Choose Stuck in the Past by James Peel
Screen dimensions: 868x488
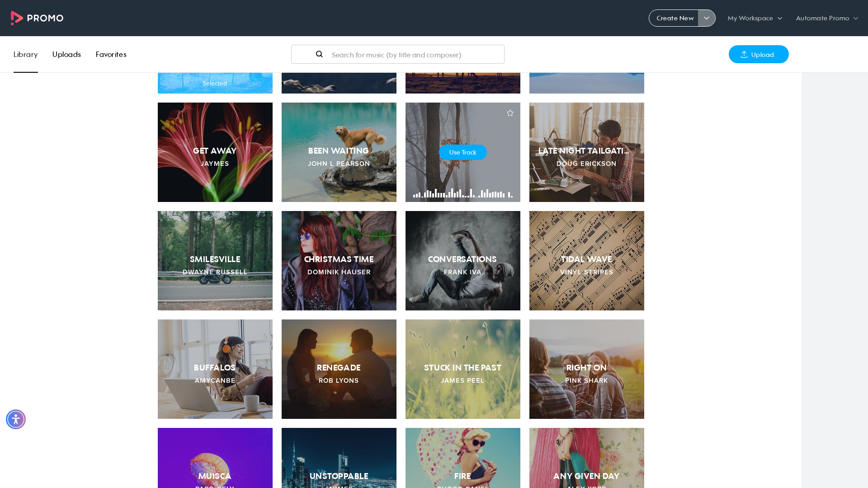click(463, 369)
